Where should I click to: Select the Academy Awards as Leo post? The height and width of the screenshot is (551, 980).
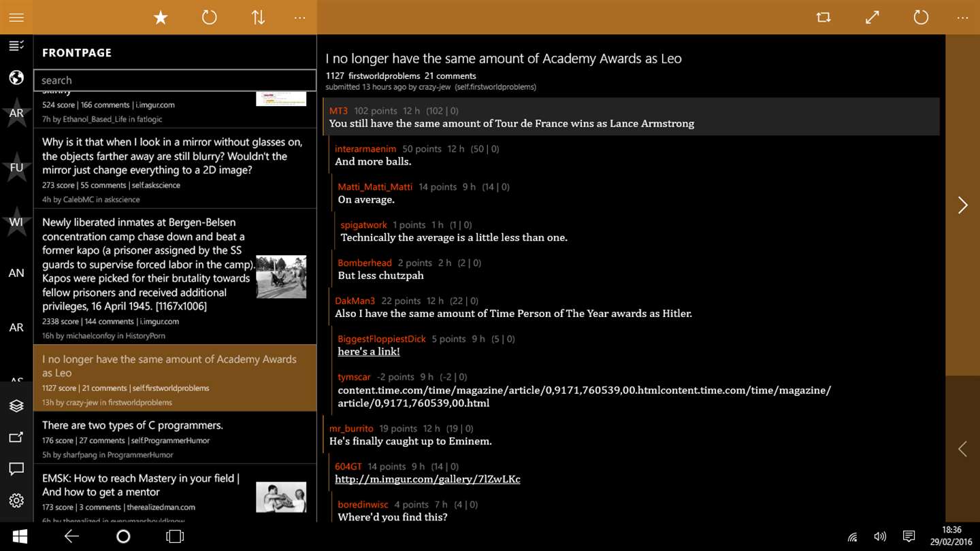coord(175,378)
